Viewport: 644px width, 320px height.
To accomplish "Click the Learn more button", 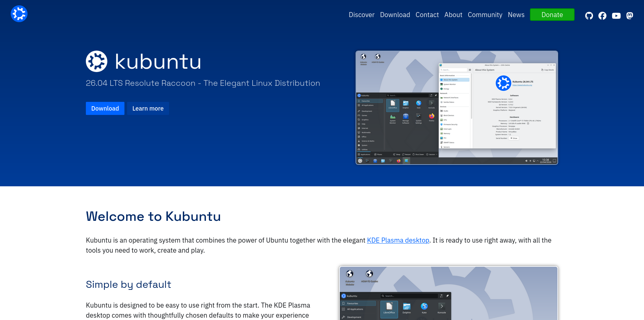I will point(148,108).
